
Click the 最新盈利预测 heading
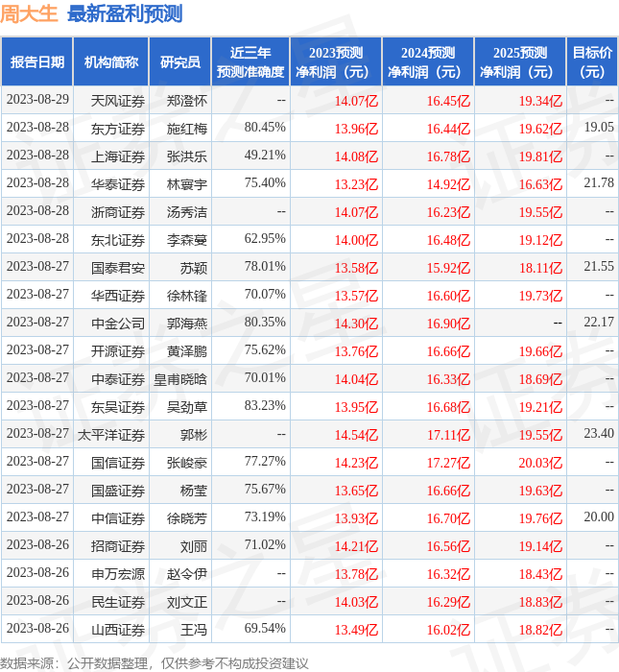coord(125,13)
